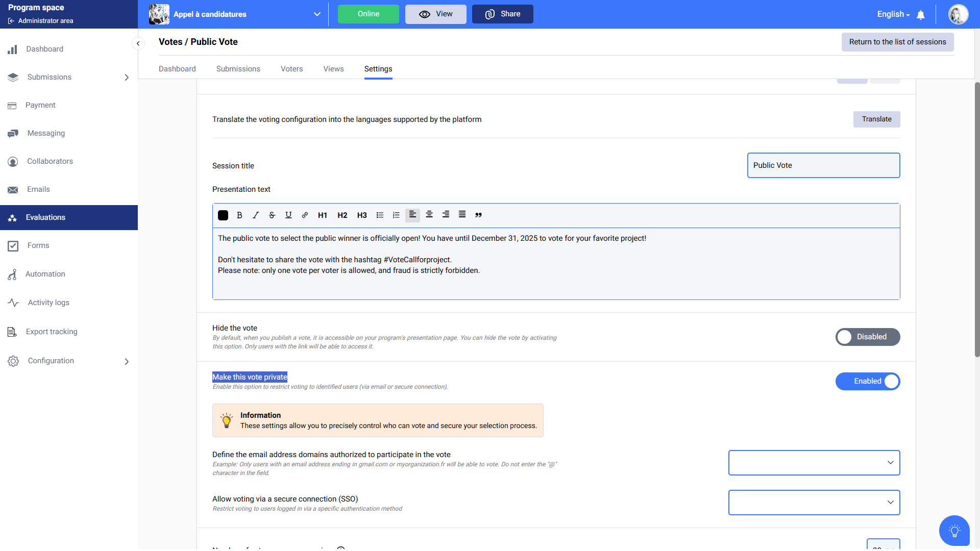Disable Make this vote private toggle
Viewport: 980px width, 551px height.
click(867, 381)
